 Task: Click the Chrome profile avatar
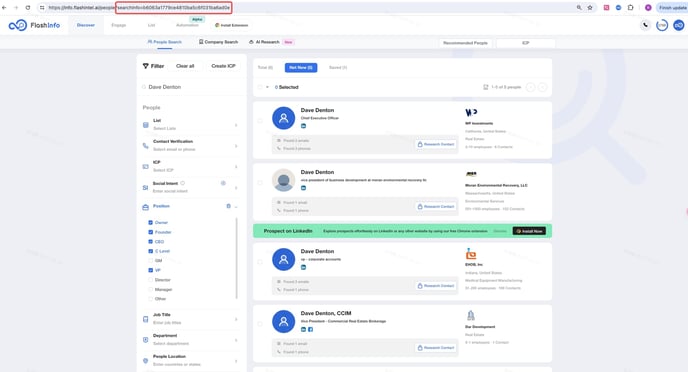pyautogui.click(x=648, y=7)
